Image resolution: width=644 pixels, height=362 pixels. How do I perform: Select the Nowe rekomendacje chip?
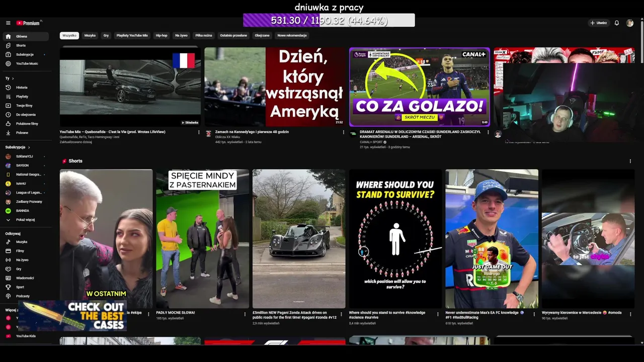coord(292,36)
